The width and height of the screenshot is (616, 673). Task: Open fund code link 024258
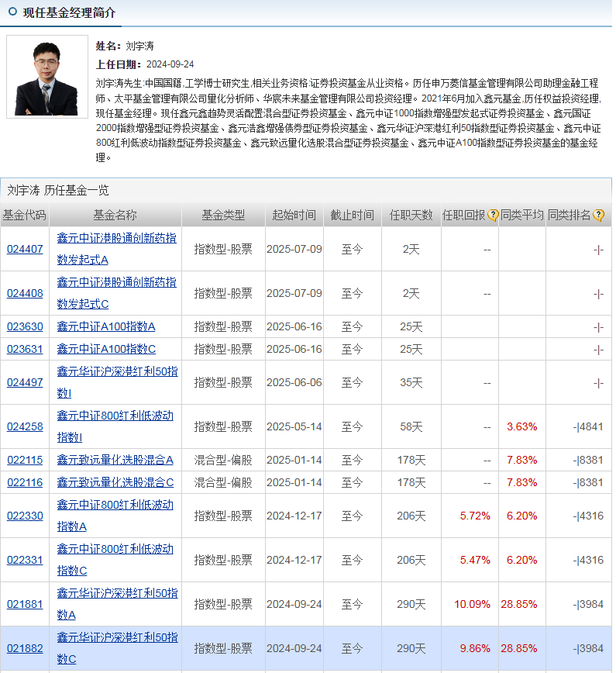click(25, 426)
